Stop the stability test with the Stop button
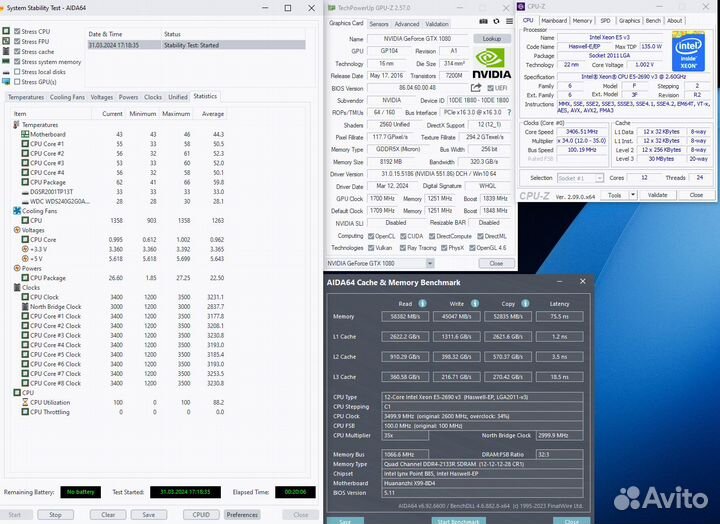720x524 pixels. [56, 515]
